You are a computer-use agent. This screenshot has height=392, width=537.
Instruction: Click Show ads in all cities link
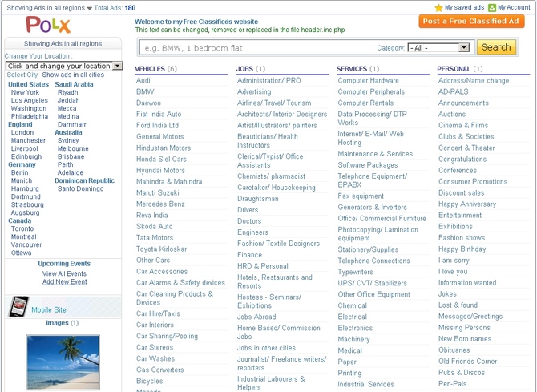pyautogui.click(x=73, y=75)
